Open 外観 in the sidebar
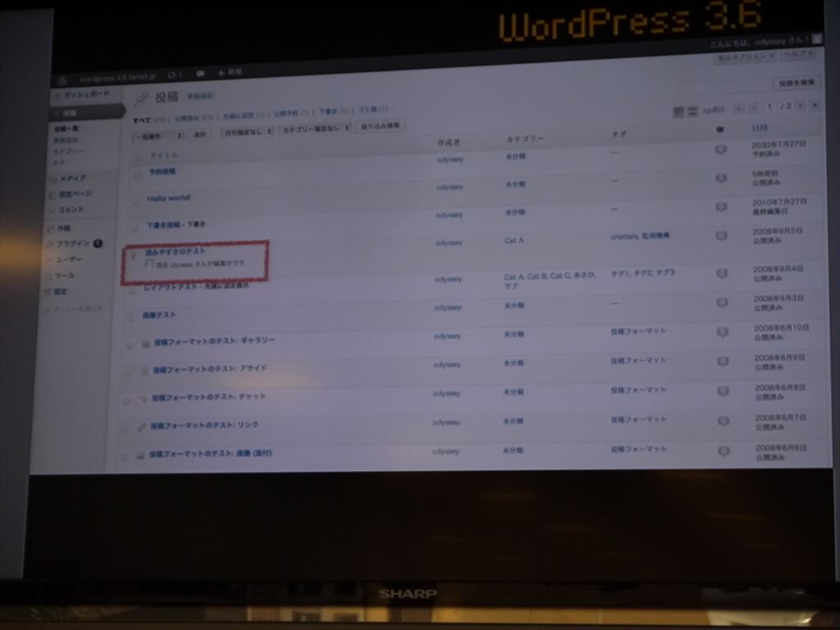Viewport: 840px width, 630px height. click(64, 228)
